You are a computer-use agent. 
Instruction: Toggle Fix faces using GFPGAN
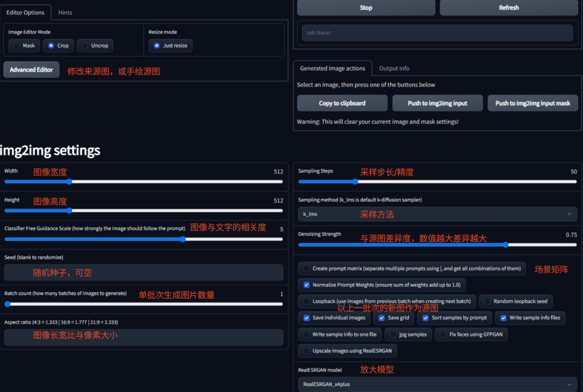pyautogui.click(x=443, y=334)
